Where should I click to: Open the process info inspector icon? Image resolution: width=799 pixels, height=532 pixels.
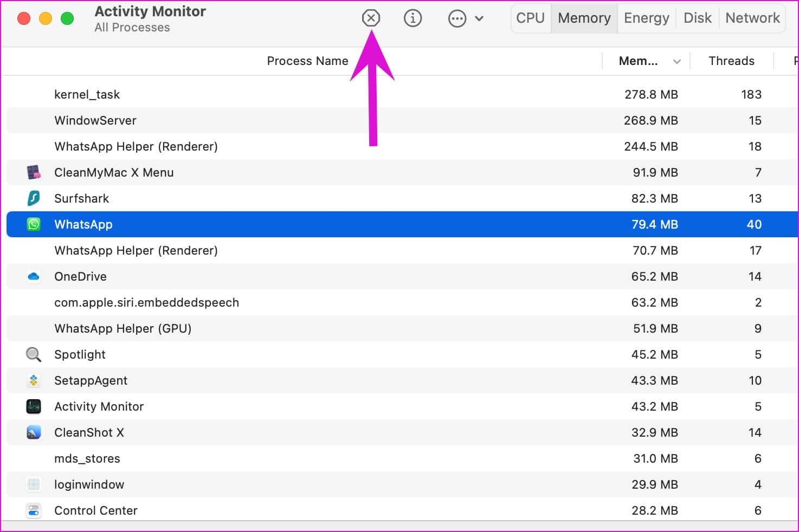click(413, 18)
